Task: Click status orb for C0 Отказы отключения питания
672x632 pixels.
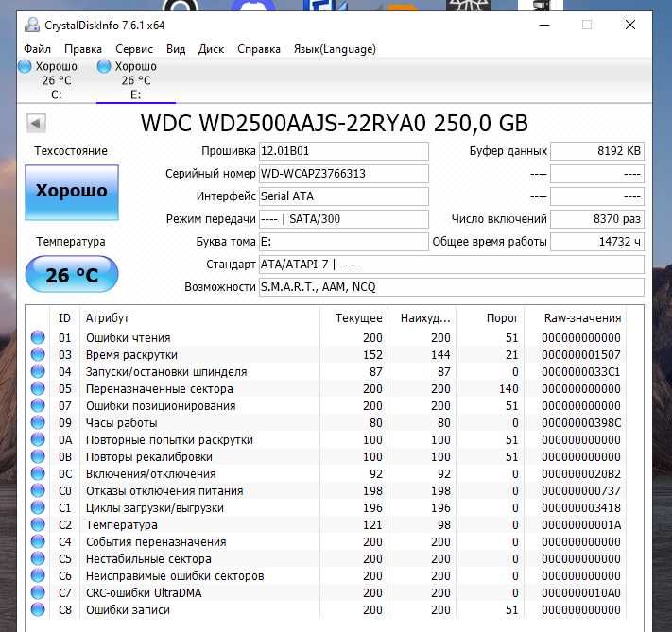Action: click(38, 490)
